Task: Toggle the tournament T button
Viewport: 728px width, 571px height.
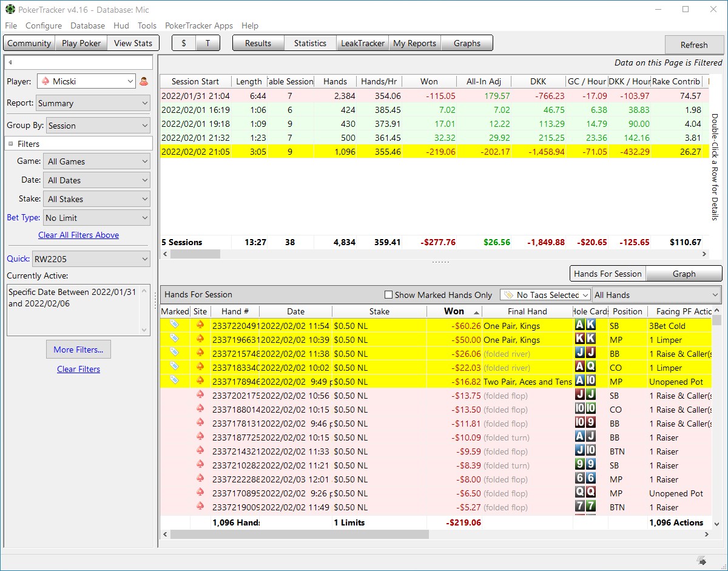Action: [207, 43]
